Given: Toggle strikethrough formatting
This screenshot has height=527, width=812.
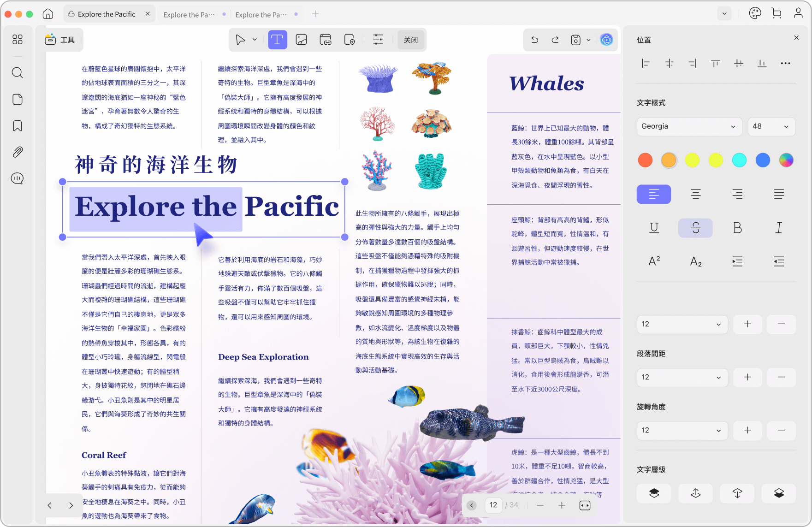Looking at the screenshot, I should coord(695,228).
